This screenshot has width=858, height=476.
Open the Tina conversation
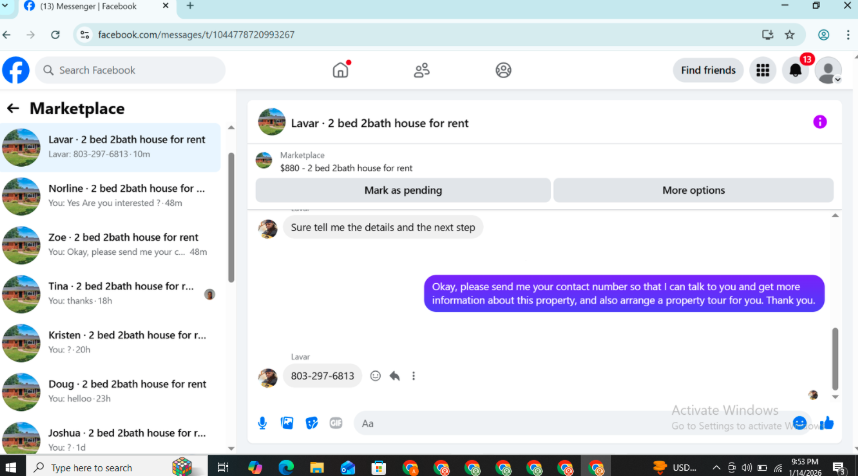111,294
